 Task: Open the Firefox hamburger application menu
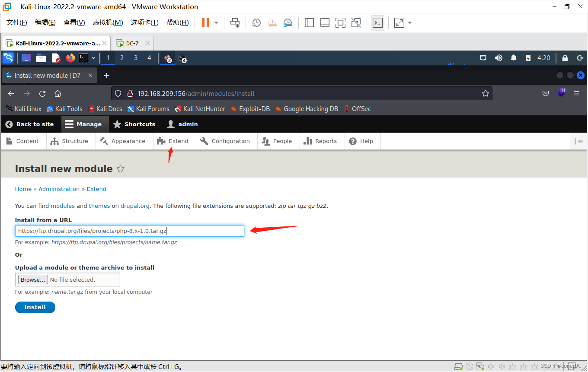[577, 93]
